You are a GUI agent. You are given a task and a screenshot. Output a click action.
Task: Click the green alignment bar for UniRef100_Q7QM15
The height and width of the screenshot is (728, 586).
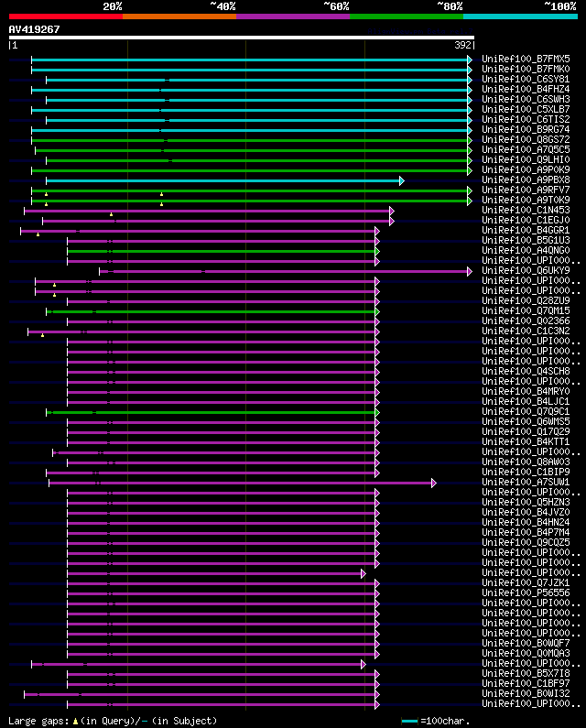[x=211, y=311]
